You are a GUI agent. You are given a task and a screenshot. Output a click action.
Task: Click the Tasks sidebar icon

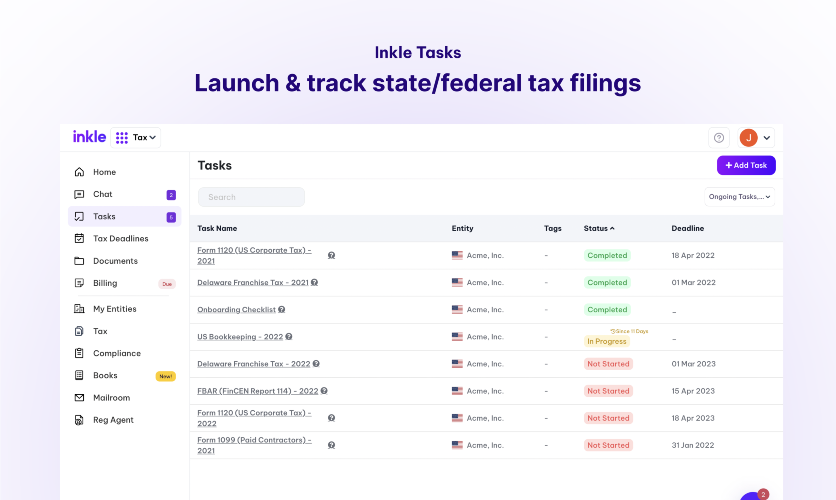tap(79, 216)
